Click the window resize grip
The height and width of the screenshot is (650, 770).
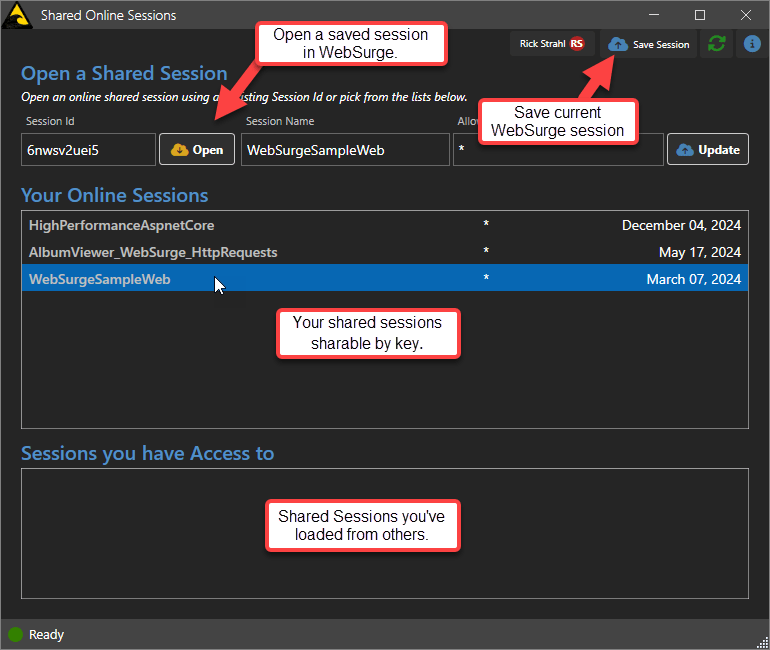point(763,643)
